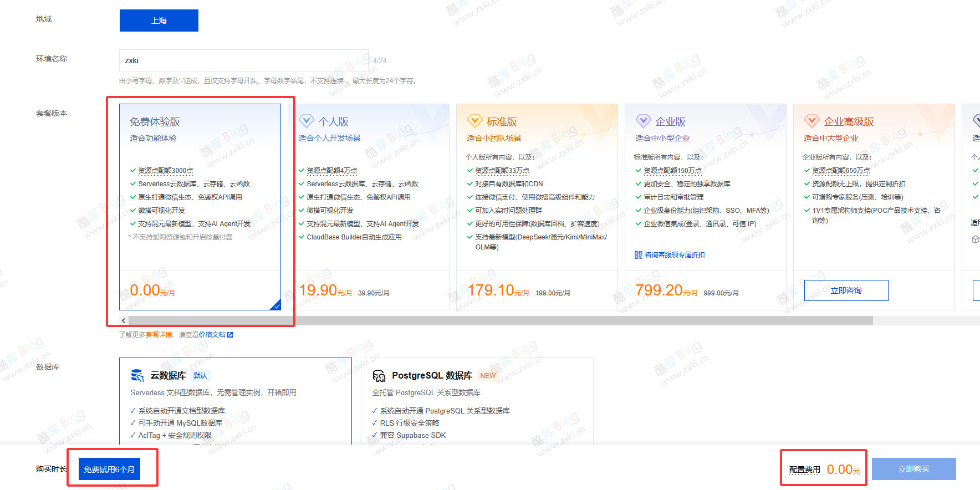
Task: Click 资源点配额150万点 text
Action: click(x=672, y=171)
